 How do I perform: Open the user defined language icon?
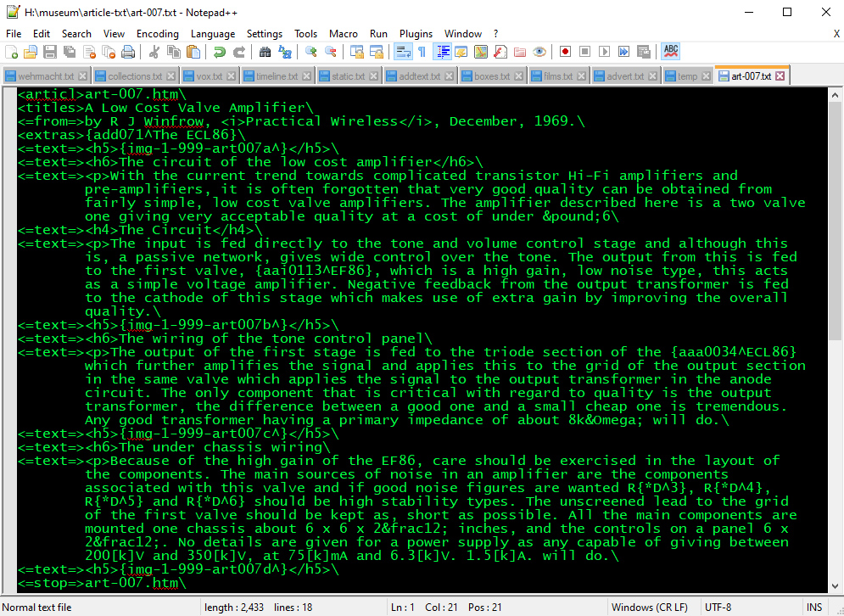[x=461, y=52]
